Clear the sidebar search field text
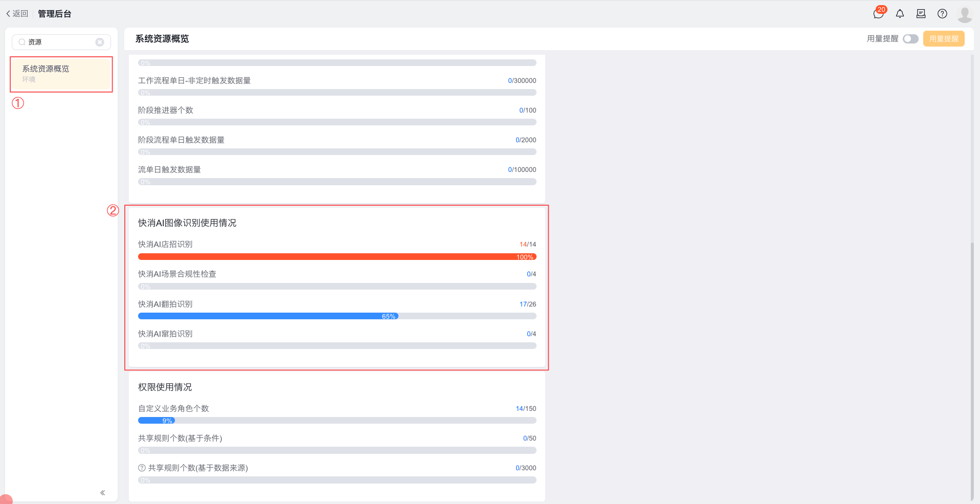Viewport: 980px width, 504px height. [100, 42]
